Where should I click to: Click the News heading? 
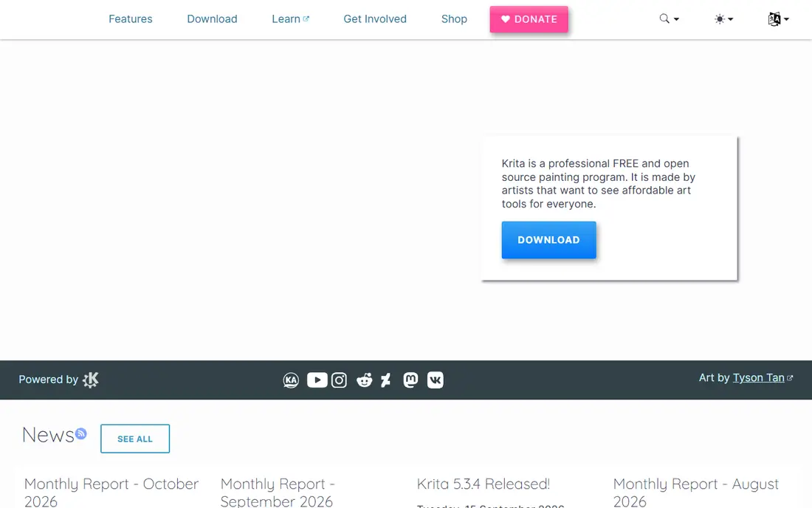[x=48, y=435]
